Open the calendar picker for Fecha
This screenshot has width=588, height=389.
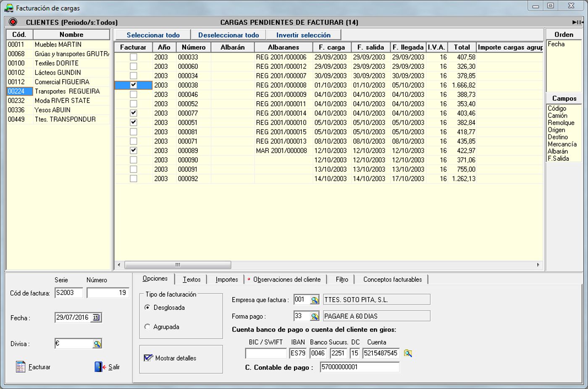click(x=96, y=318)
